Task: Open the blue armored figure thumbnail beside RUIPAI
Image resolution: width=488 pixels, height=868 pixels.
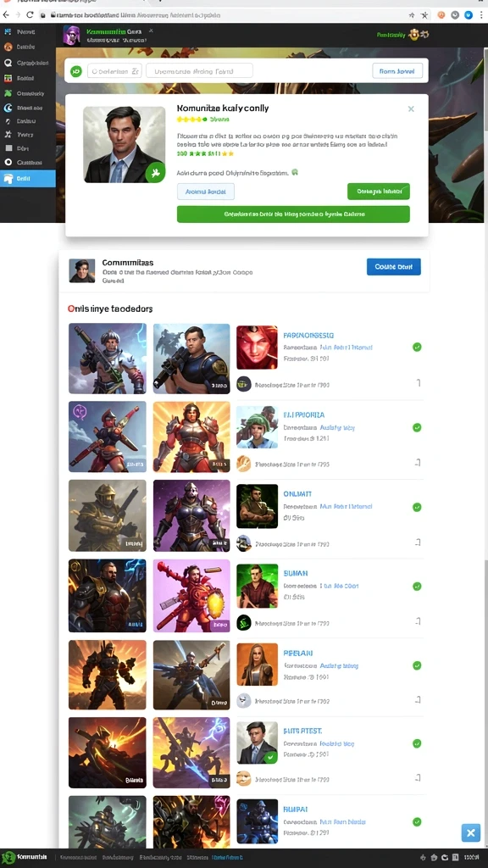Action: (x=257, y=821)
